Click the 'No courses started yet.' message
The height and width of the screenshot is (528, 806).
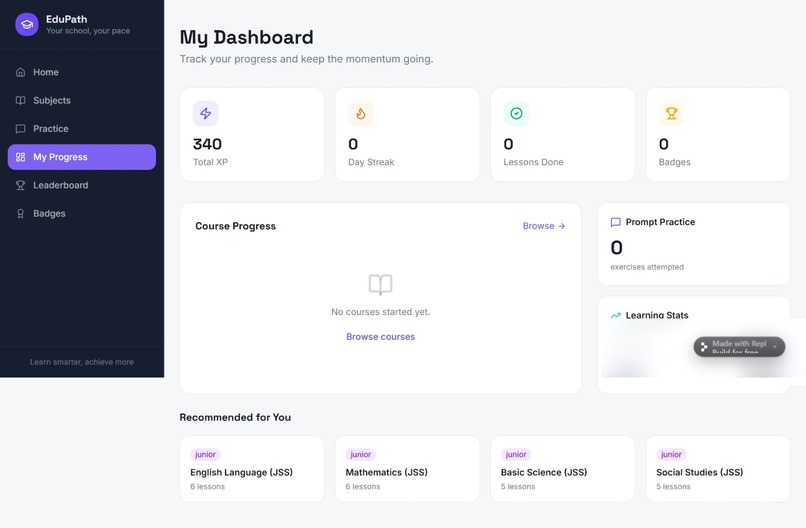click(380, 312)
